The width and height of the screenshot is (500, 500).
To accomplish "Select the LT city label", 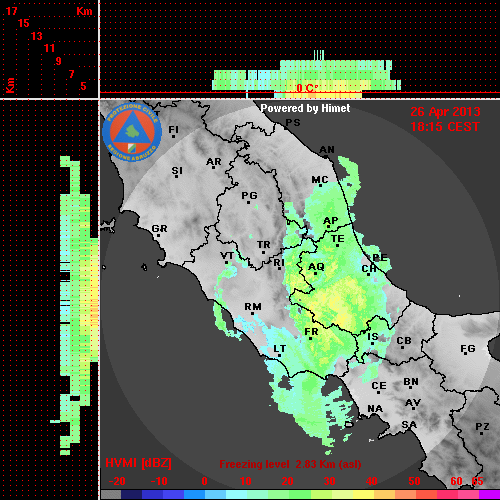I will tap(280, 349).
